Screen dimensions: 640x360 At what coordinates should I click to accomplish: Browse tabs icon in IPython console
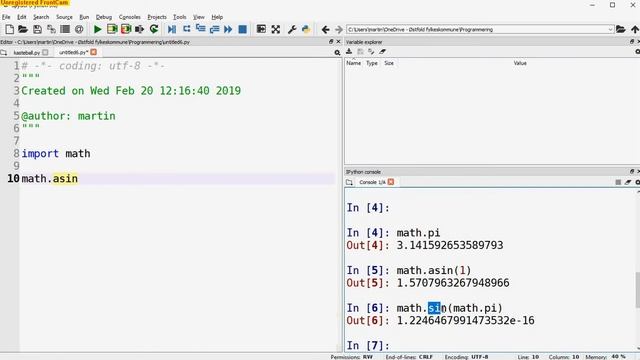click(x=349, y=182)
